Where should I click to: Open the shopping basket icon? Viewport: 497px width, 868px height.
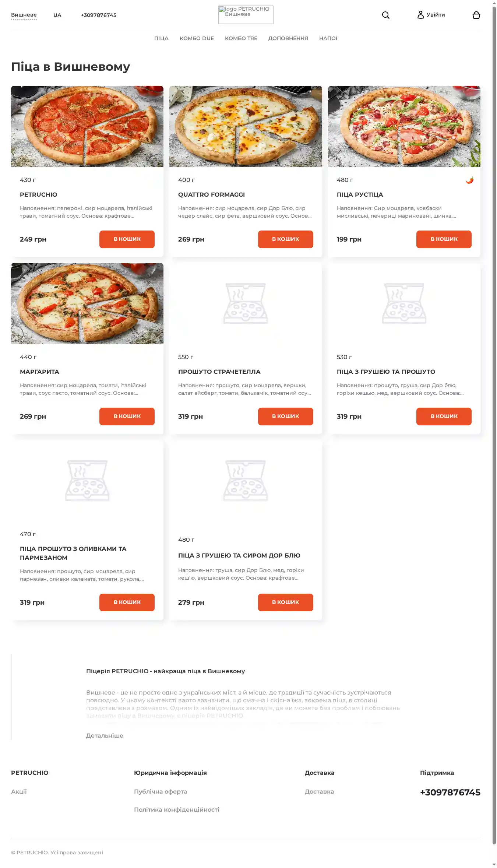476,15
